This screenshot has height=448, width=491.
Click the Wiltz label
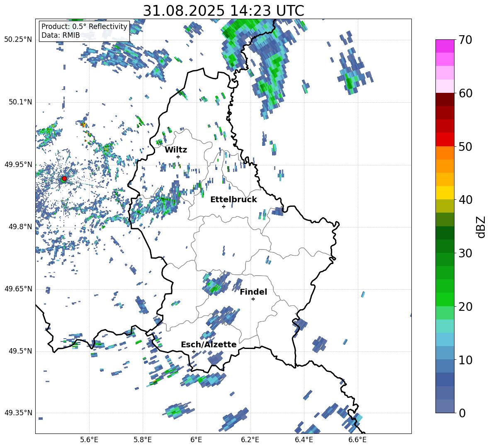(x=176, y=150)
